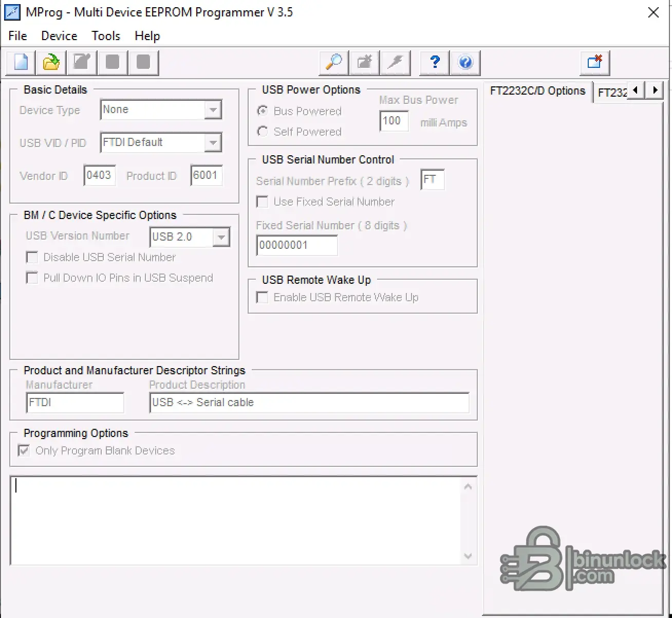
Task: Click the blue question mark help icon
Action: coord(435,63)
